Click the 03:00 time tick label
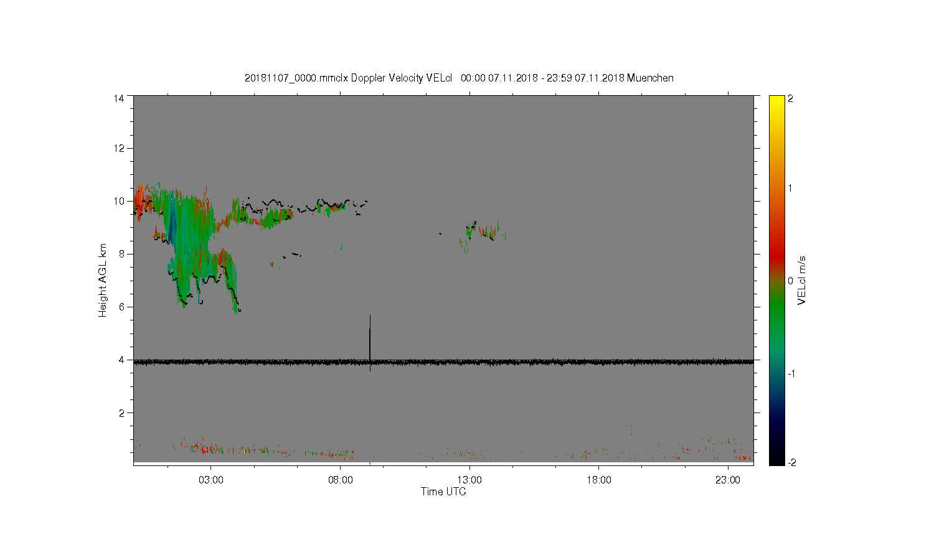 (x=211, y=480)
